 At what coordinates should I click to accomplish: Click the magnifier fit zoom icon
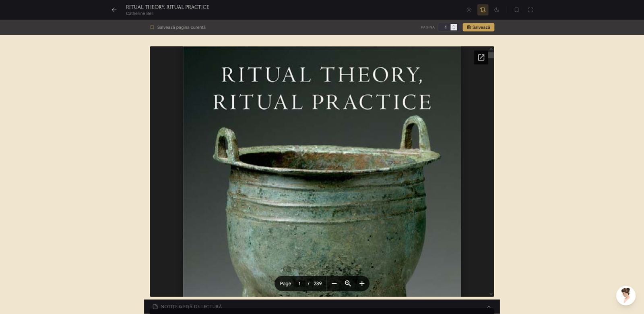pos(348,284)
